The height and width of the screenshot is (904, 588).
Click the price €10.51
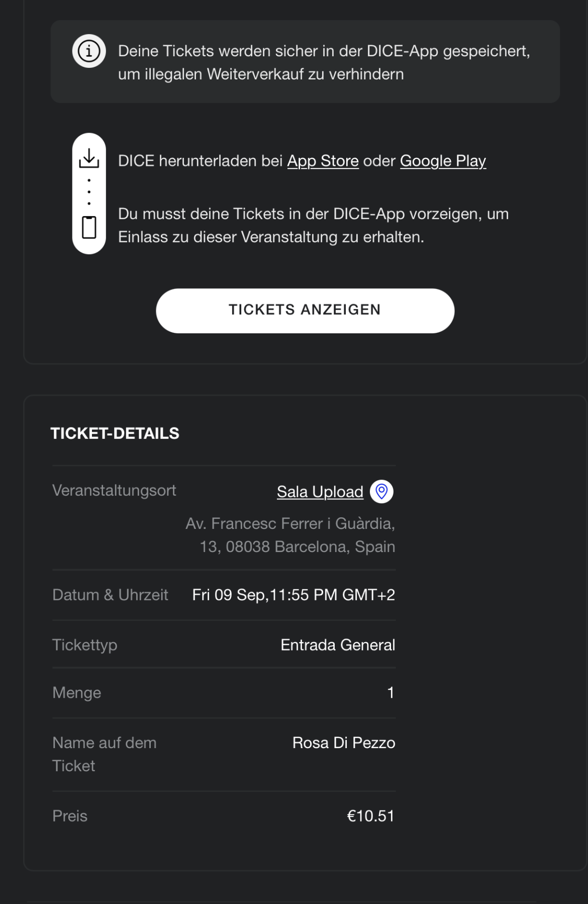pyautogui.click(x=370, y=816)
